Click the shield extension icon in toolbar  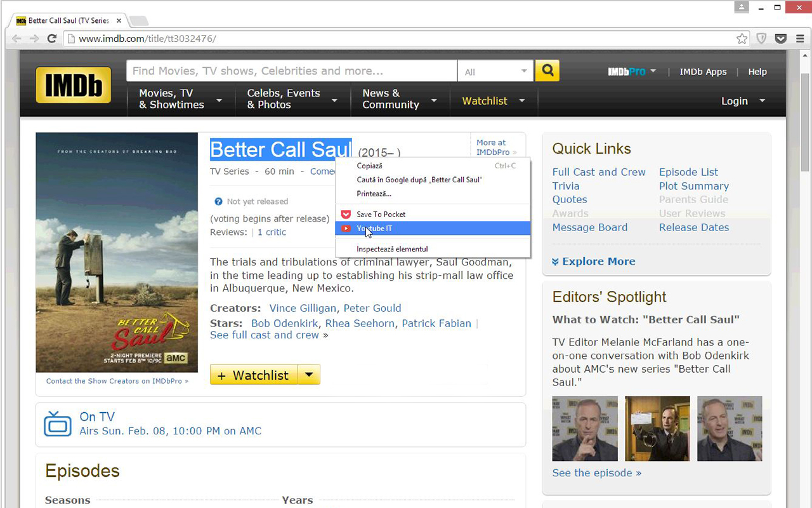(x=761, y=39)
